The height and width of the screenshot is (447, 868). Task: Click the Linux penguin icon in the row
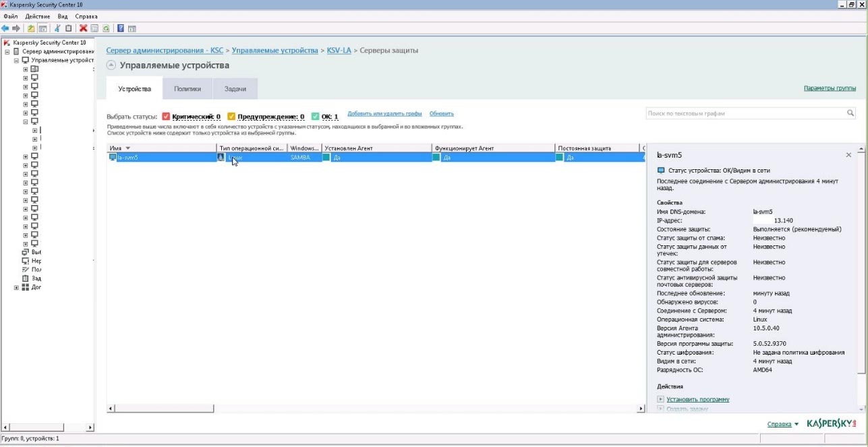coord(221,157)
